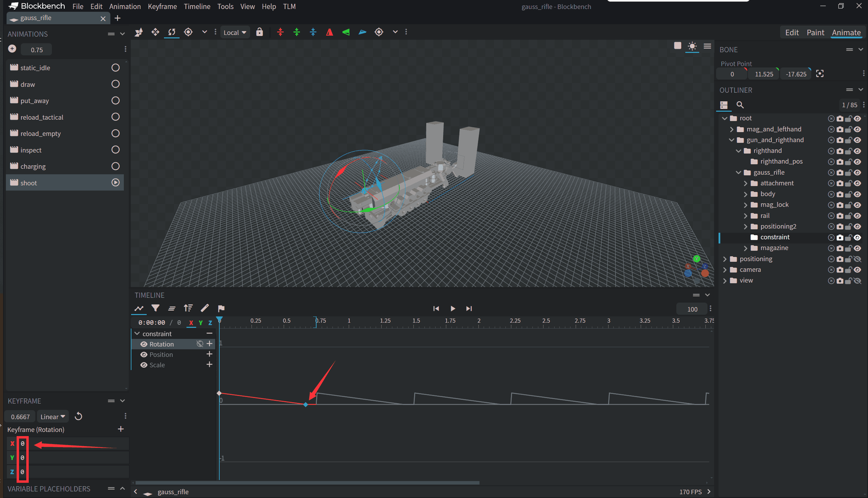
Task: Jump to timeline end
Action: click(x=469, y=308)
